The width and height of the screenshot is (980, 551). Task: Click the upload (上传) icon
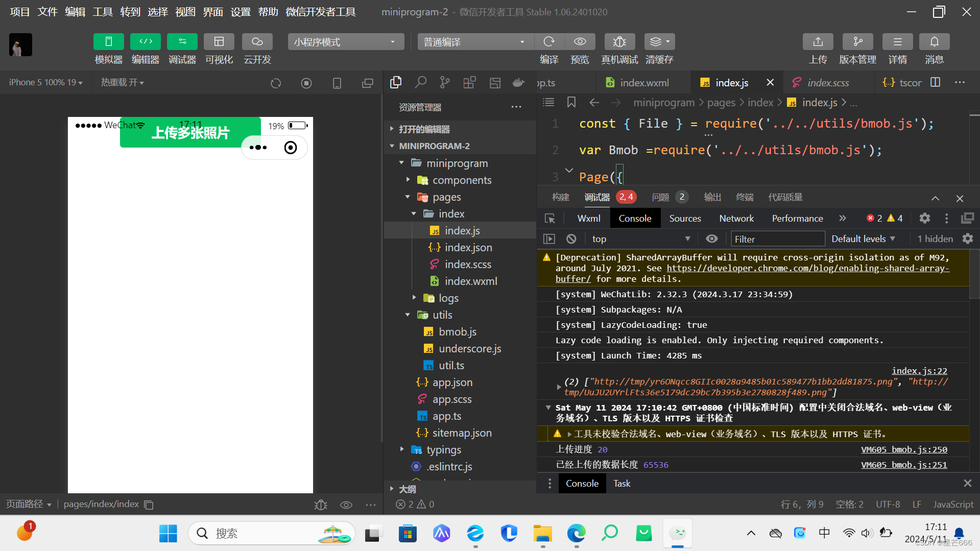point(818,42)
